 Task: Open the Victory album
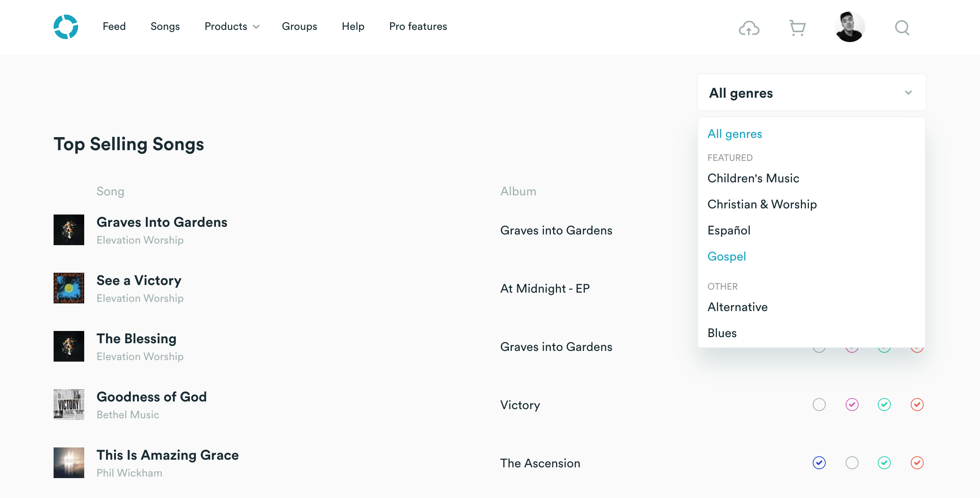520,405
